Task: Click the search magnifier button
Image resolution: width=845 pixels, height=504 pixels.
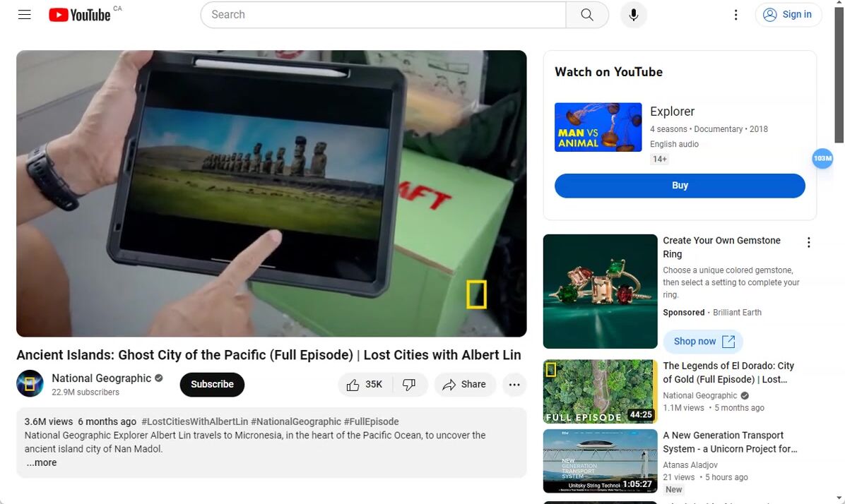Action: pos(587,15)
